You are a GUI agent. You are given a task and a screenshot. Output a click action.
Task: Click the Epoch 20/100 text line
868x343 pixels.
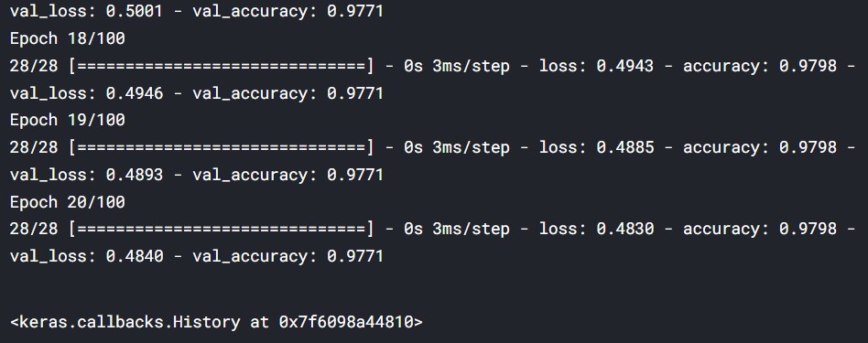(68, 202)
